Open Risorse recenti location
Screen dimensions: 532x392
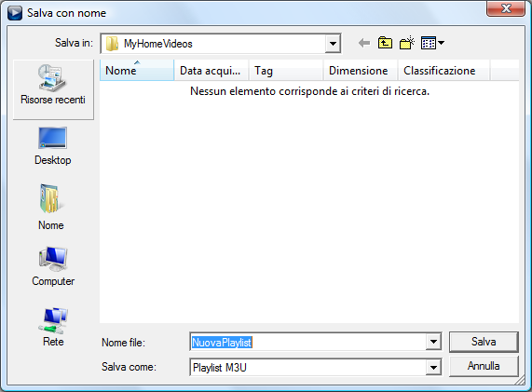coord(53,89)
